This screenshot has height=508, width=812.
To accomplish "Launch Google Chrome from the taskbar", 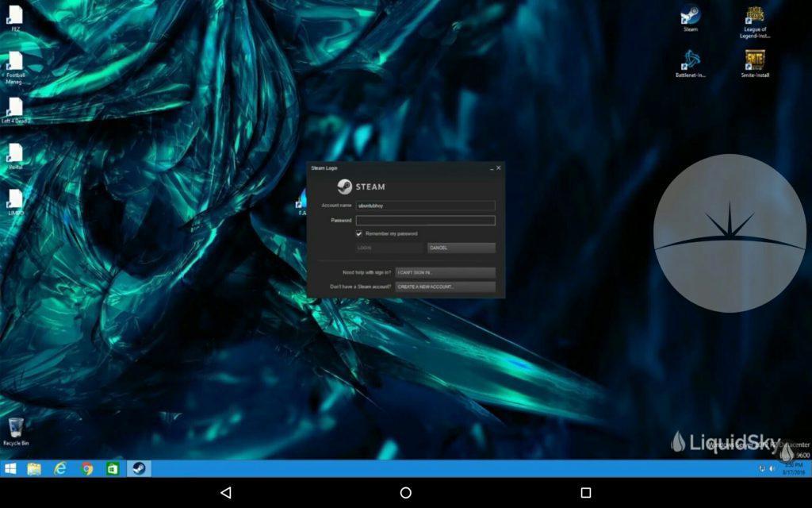I will coord(87,468).
